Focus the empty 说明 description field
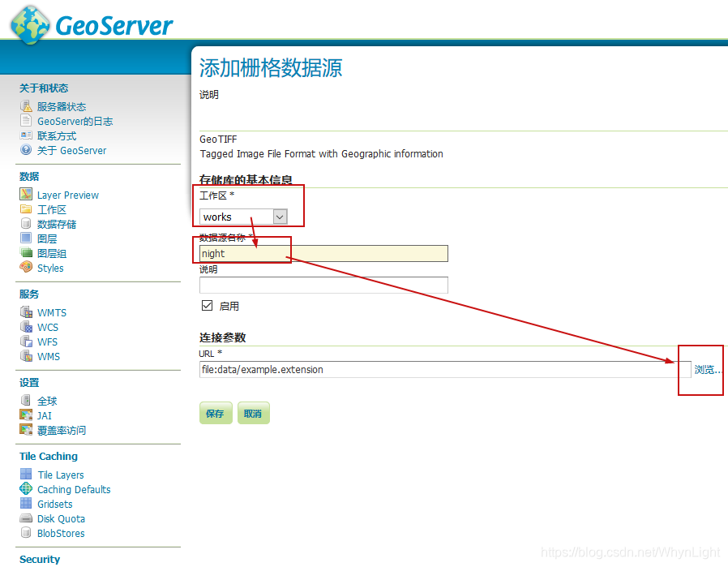This screenshot has height=567, width=728. [x=323, y=286]
